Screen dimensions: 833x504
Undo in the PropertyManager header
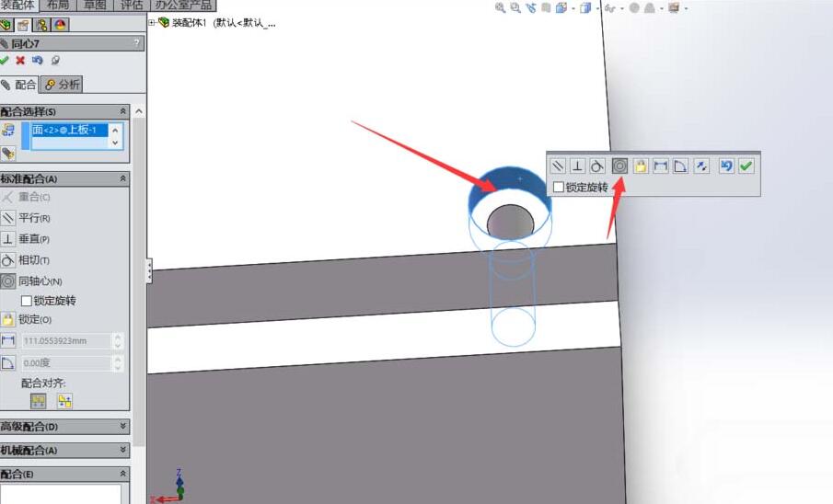[x=37, y=60]
